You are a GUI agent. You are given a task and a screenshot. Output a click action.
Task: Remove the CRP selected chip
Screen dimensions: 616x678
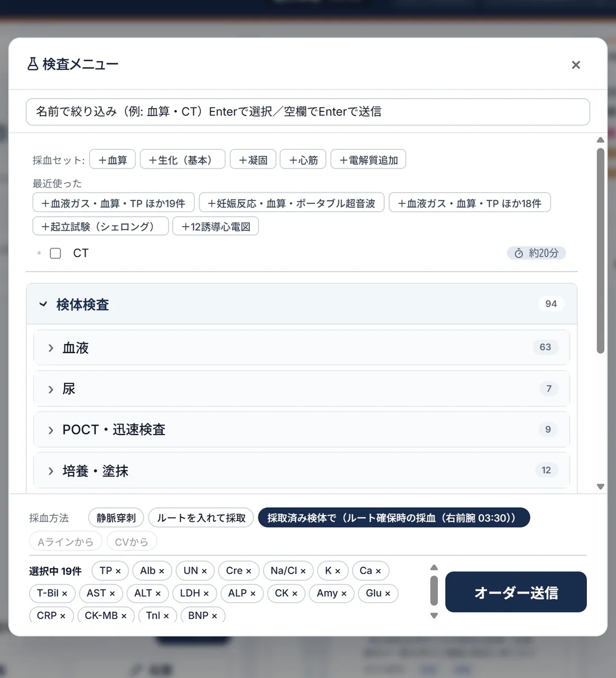point(62,616)
